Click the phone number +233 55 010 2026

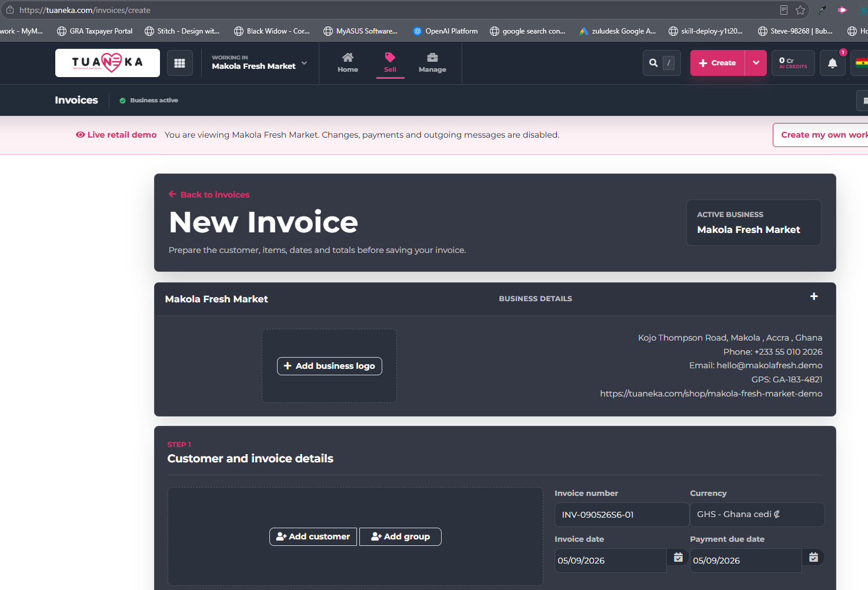(x=788, y=352)
